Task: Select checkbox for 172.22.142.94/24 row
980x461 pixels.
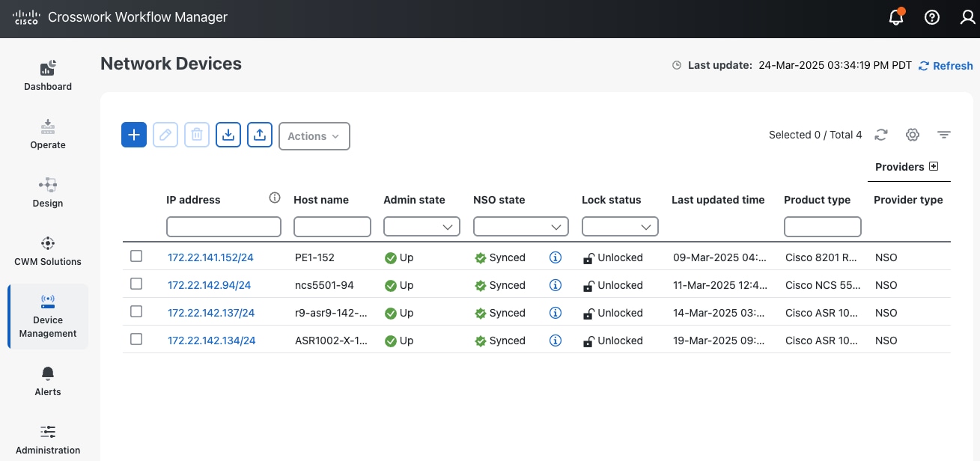Action: pyautogui.click(x=136, y=284)
